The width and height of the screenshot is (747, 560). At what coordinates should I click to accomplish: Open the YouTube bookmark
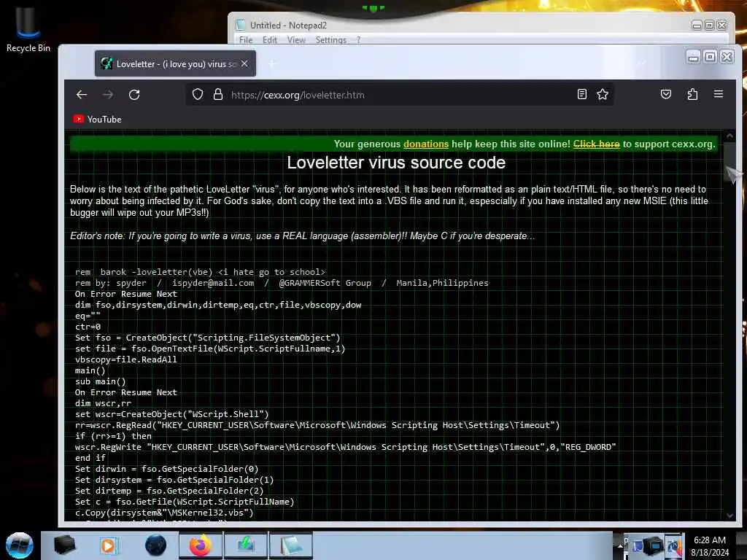tap(97, 119)
